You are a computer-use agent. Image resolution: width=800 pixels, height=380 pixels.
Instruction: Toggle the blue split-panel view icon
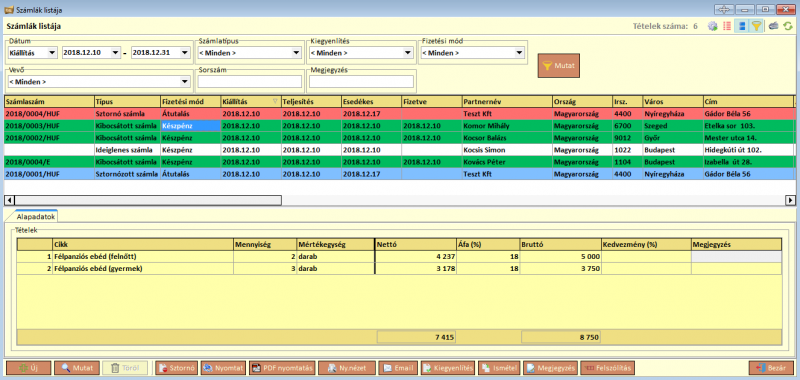[x=742, y=26]
